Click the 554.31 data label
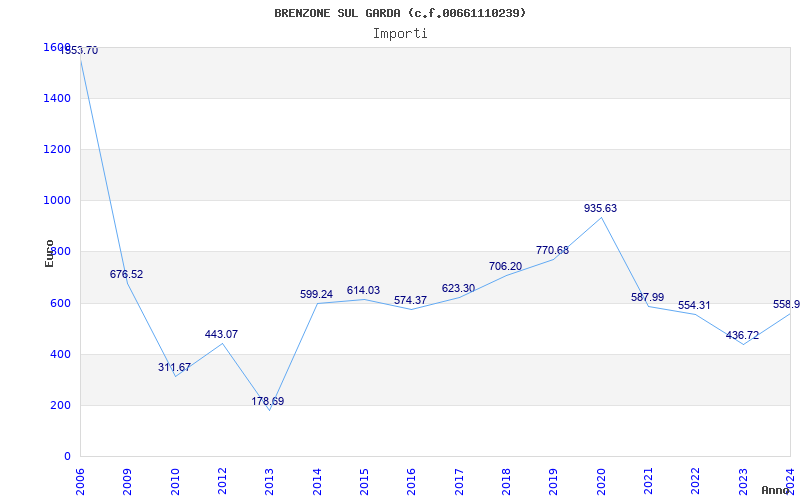The height and width of the screenshot is (500, 800). tap(694, 306)
